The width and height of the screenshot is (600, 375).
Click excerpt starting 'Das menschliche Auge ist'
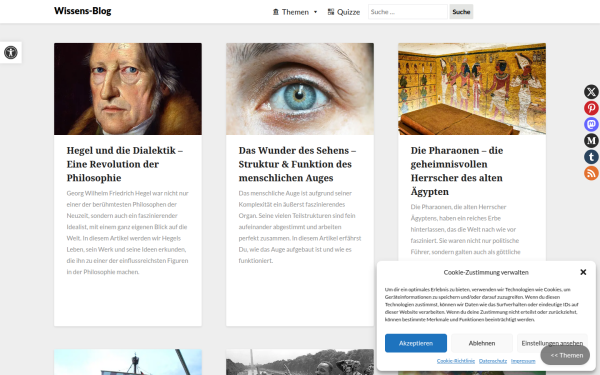pyautogui.click(x=300, y=227)
